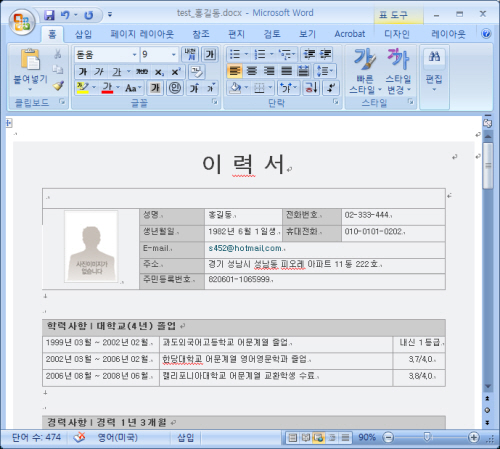Open the Design (디자인) table tools tab
The height and width of the screenshot is (449, 500).
(397, 34)
